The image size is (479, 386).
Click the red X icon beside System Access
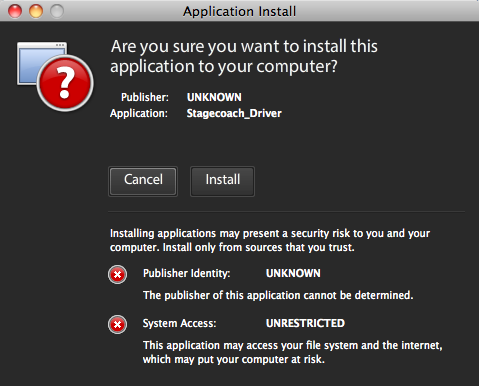coord(117,324)
